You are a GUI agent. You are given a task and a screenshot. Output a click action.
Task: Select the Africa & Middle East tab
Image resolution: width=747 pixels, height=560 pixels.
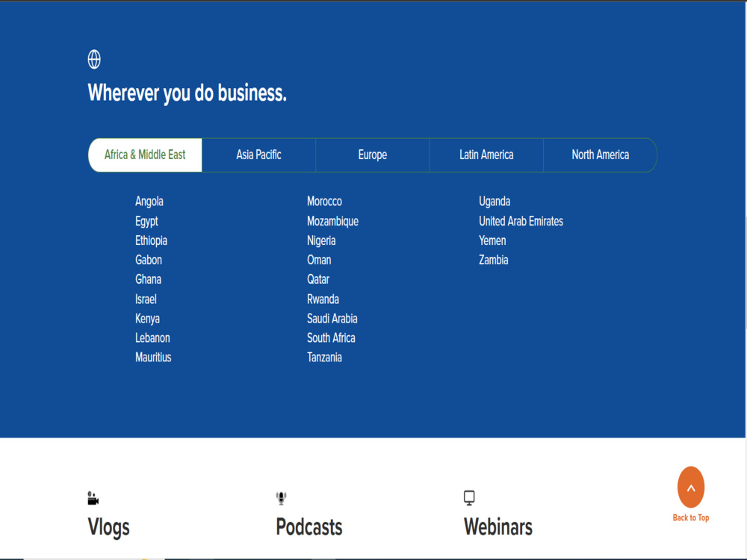pos(146,155)
